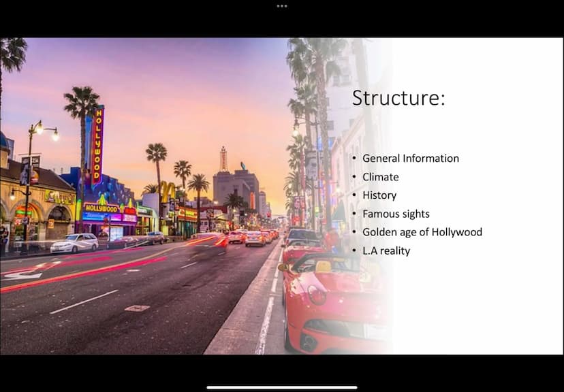Image resolution: width=564 pixels, height=392 pixels.
Task: Select "General Information" bullet text
Action: point(411,159)
